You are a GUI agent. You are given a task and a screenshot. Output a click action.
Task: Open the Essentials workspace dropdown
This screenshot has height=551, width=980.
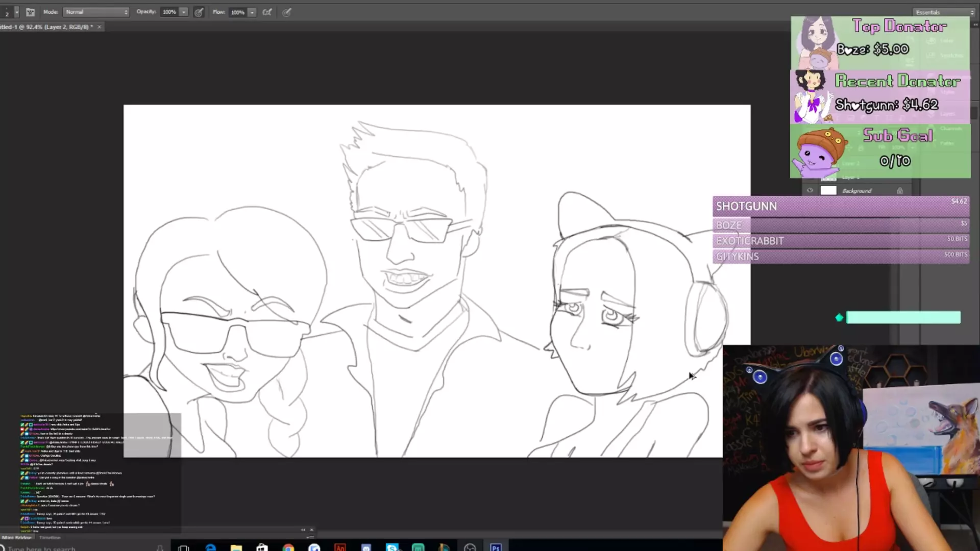[x=943, y=12]
